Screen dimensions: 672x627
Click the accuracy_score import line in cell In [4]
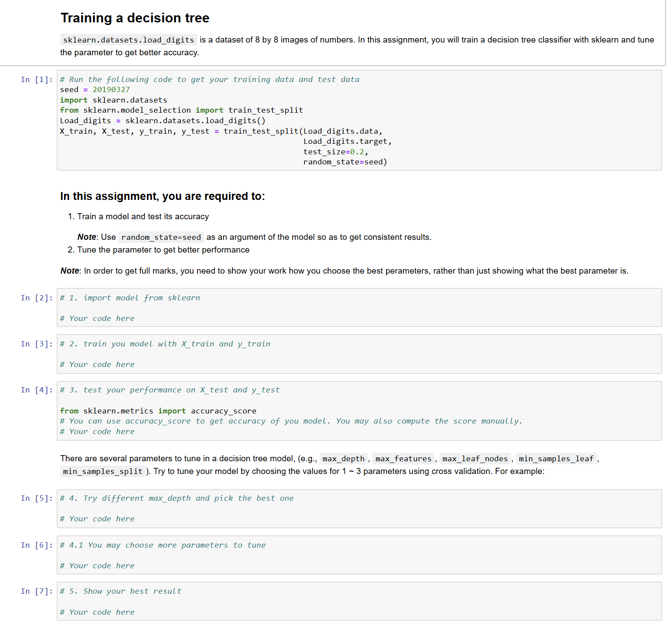click(x=158, y=411)
